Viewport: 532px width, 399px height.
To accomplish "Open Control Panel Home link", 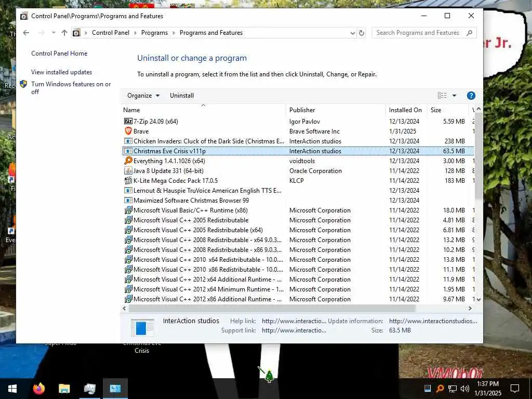I will click(59, 54).
